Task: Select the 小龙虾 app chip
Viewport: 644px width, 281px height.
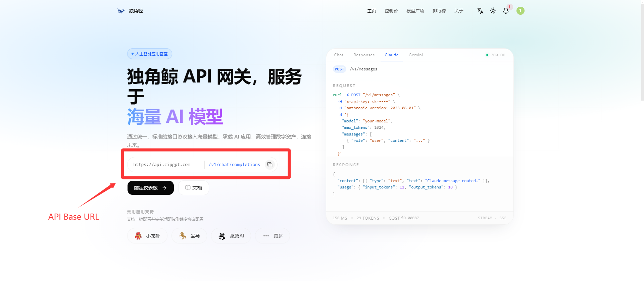Action: pyautogui.click(x=147, y=236)
